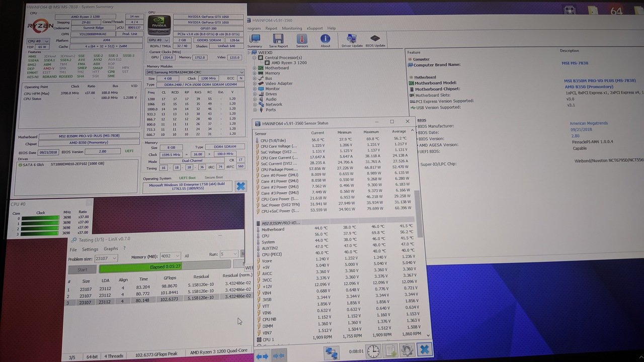Click the greyed Start button in LinX
The width and height of the screenshot is (644, 362).
tap(82, 270)
